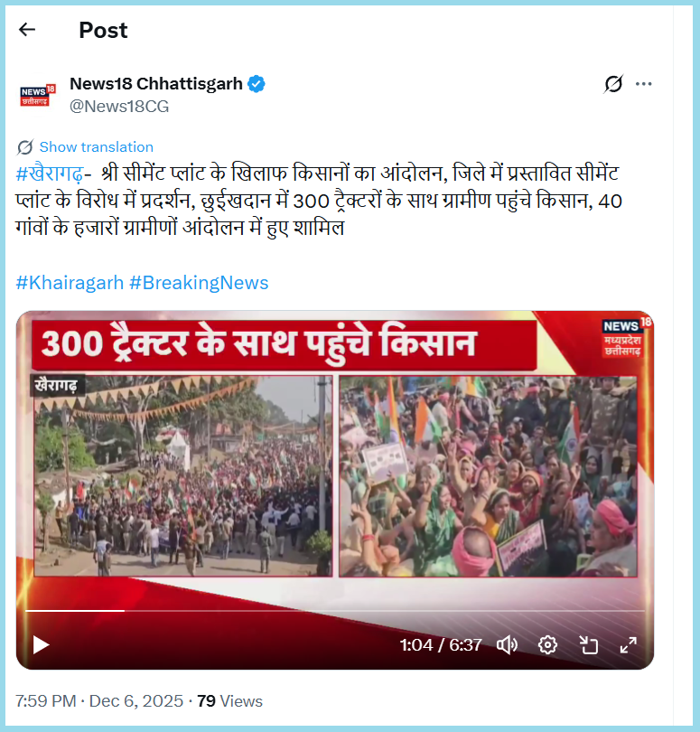Seek on the video progress bar
Image resolution: width=700 pixels, height=732 pixels.
pyautogui.click(x=334, y=611)
